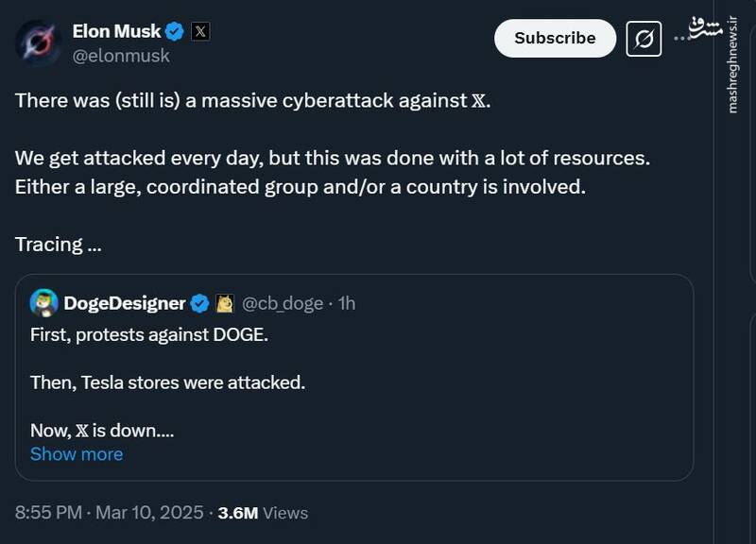The width and height of the screenshot is (756, 544).
Task: Click blue verified badge beside Elon Musk
Action: 175,31
